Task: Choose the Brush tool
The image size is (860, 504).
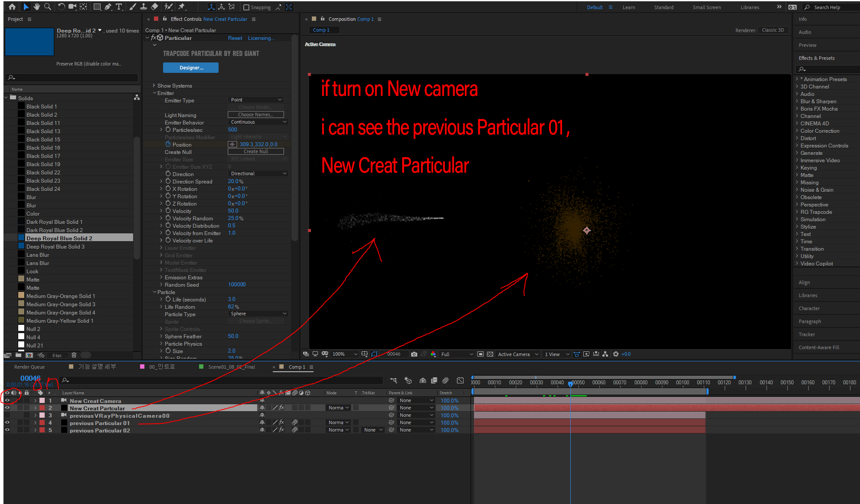Action: tap(132, 7)
